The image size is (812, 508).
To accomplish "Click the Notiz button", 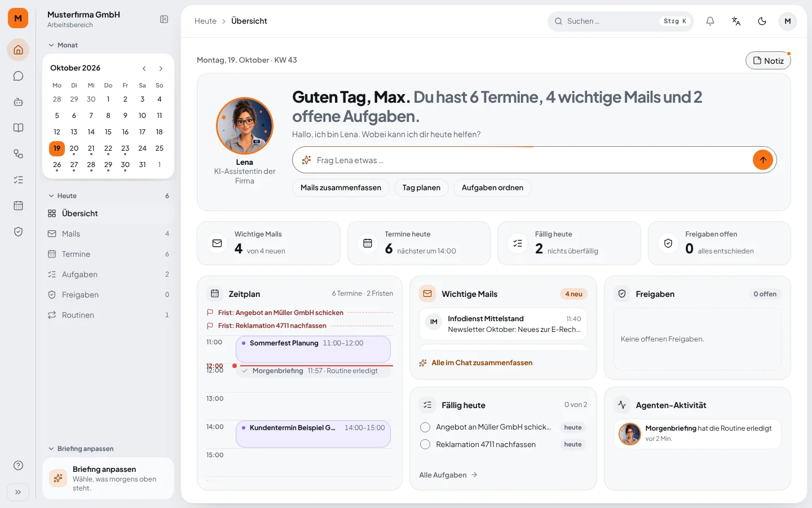I will click(768, 60).
